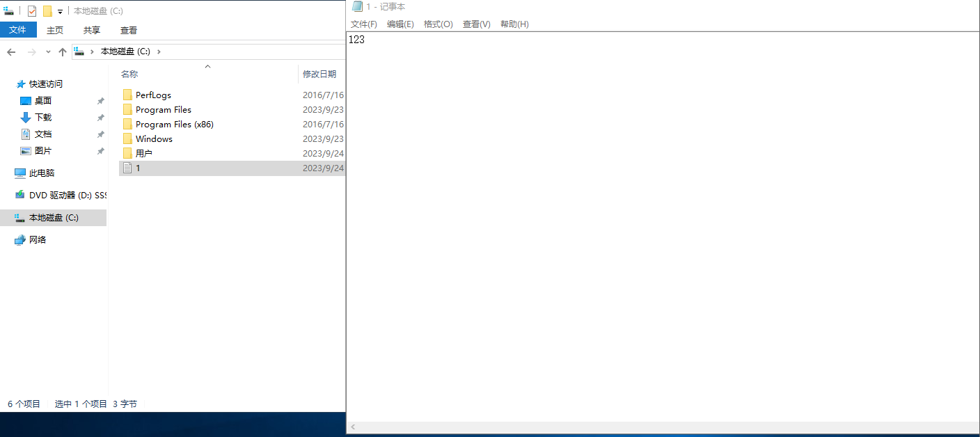Click the drive system icon in Explorer title bar
Screen dimensions: 980x437
point(9,10)
